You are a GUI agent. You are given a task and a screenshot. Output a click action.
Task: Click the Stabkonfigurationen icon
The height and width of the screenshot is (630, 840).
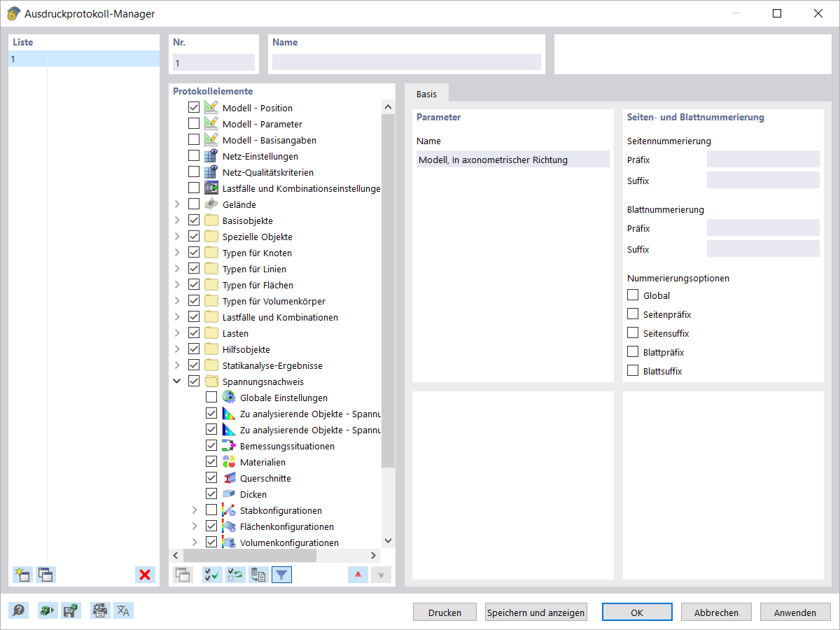[x=229, y=510]
